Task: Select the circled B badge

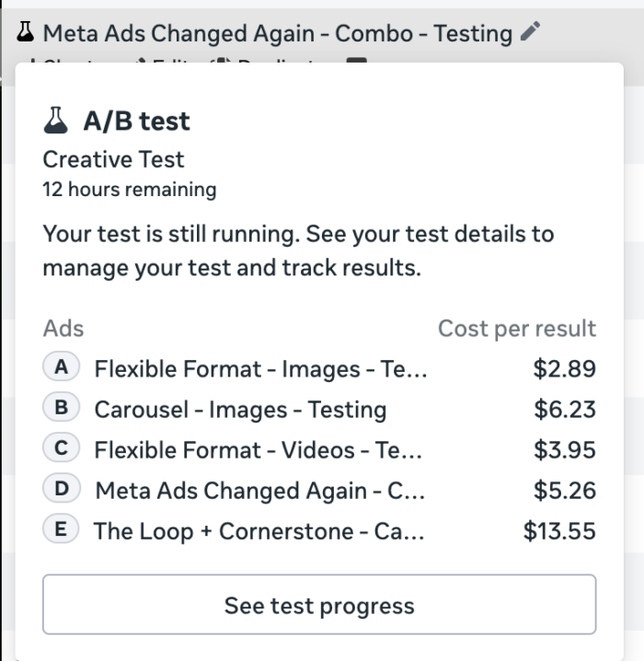Action: coord(61,409)
